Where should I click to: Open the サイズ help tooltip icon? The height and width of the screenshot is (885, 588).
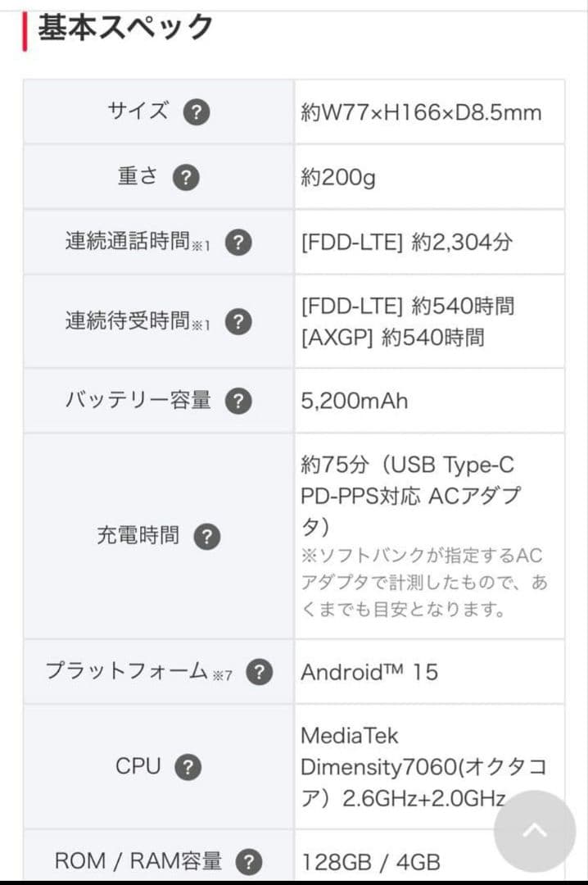(196, 111)
